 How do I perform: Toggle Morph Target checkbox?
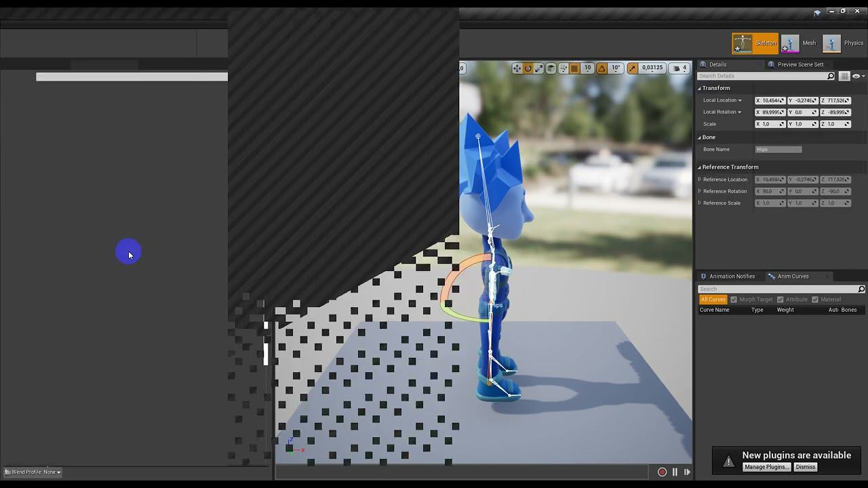[734, 300]
